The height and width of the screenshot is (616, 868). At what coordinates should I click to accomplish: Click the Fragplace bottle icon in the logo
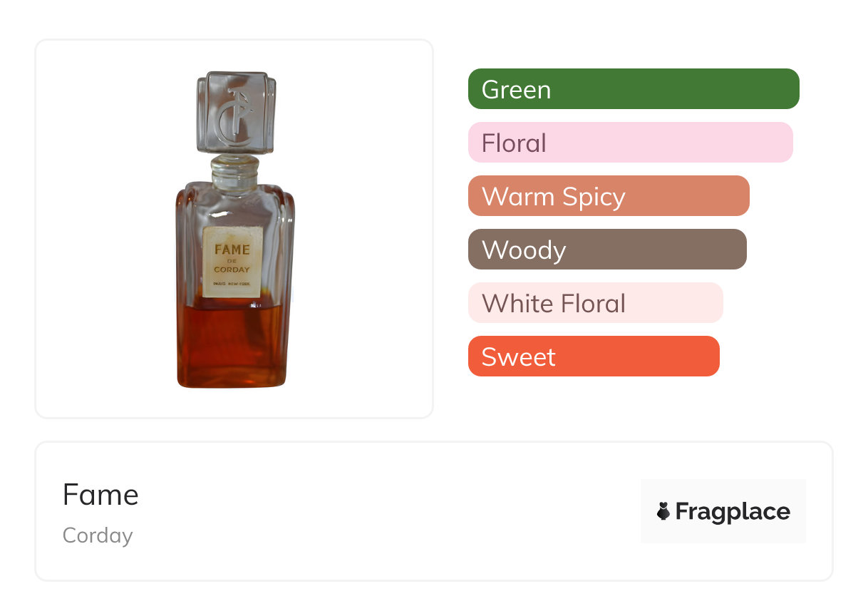pos(663,511)
